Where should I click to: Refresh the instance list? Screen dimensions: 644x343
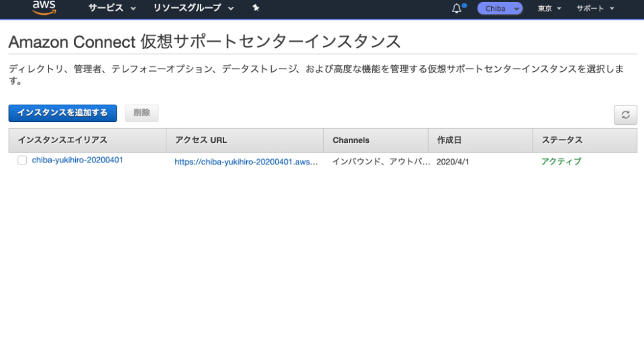[x=625, y=115]
